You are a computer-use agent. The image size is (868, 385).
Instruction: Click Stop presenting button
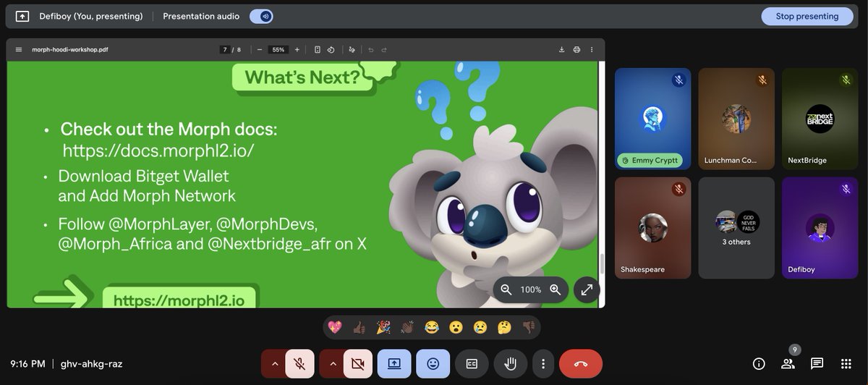(807, 16)
